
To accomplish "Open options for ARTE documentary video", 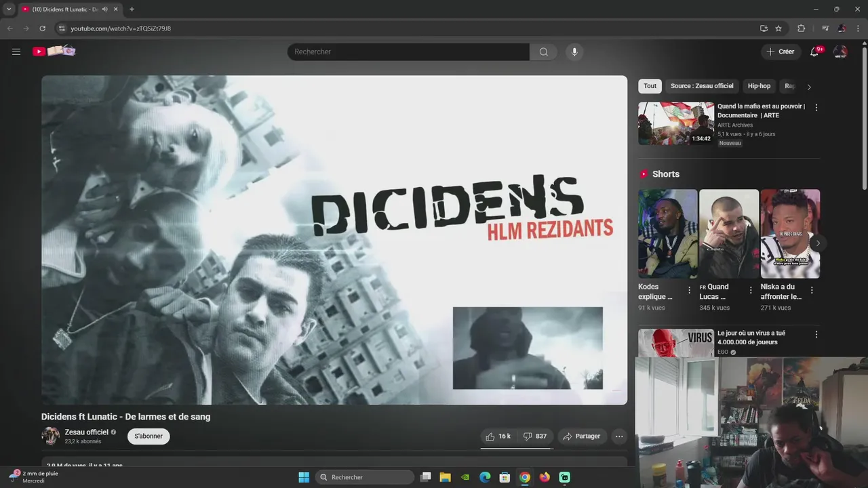I will 816,108.
